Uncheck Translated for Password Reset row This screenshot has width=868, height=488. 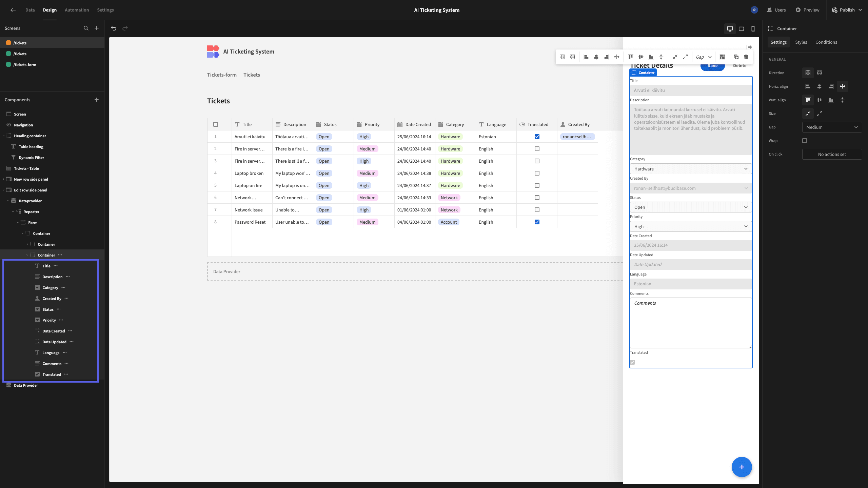pyautogui.click(x=537, y=222)
